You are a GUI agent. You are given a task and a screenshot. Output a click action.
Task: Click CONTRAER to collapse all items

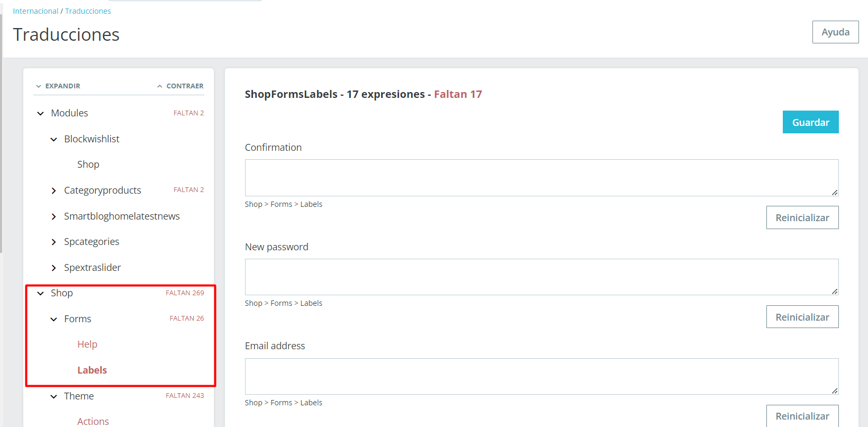pos(180,86)
